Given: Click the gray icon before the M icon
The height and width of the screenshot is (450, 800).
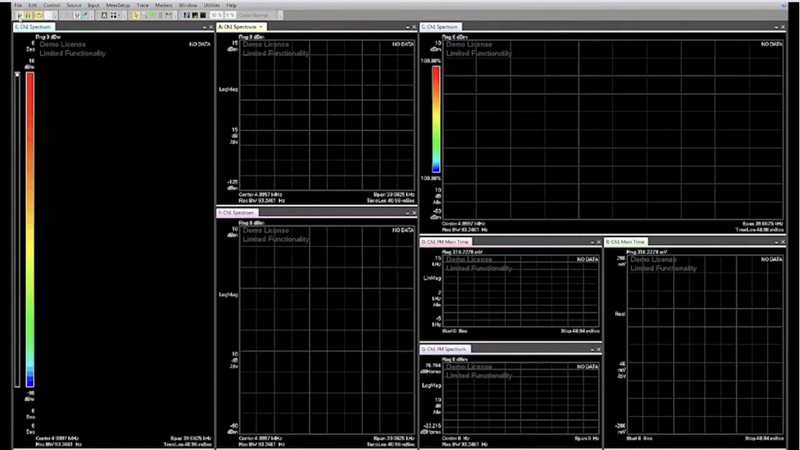Looking at the screenshot, I should pyautogui.click(x=160, y=15).
